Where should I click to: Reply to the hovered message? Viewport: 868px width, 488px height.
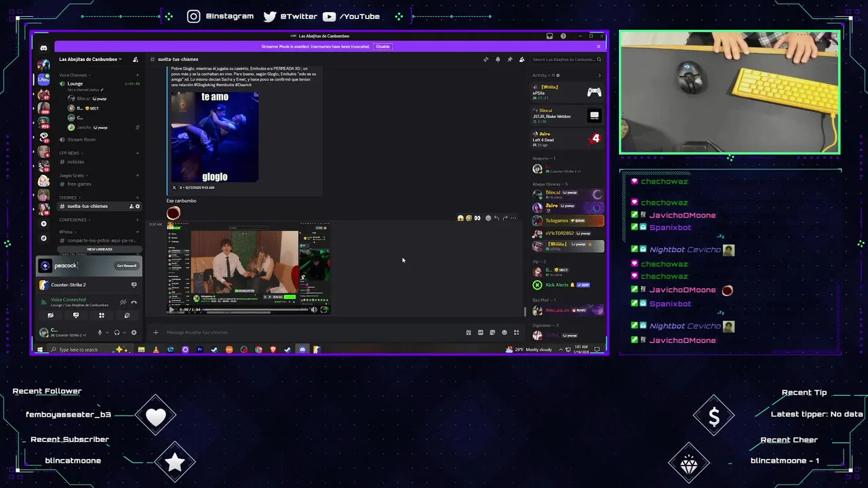[x=496, y=218]
